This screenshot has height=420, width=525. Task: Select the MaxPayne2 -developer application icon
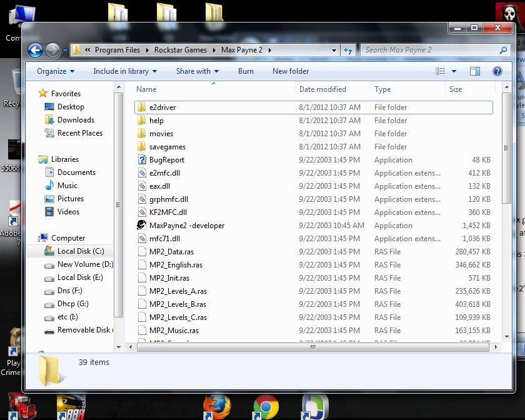coord(142,226)
